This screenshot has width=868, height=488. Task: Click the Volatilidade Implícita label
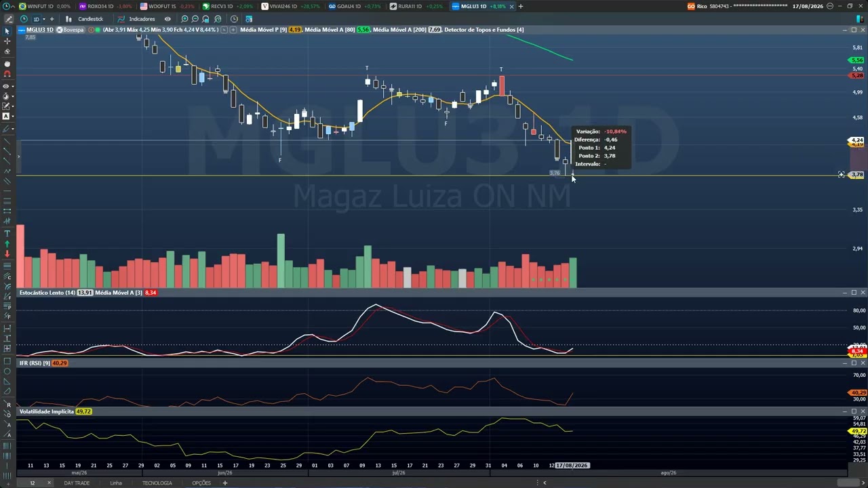[47, 411]
